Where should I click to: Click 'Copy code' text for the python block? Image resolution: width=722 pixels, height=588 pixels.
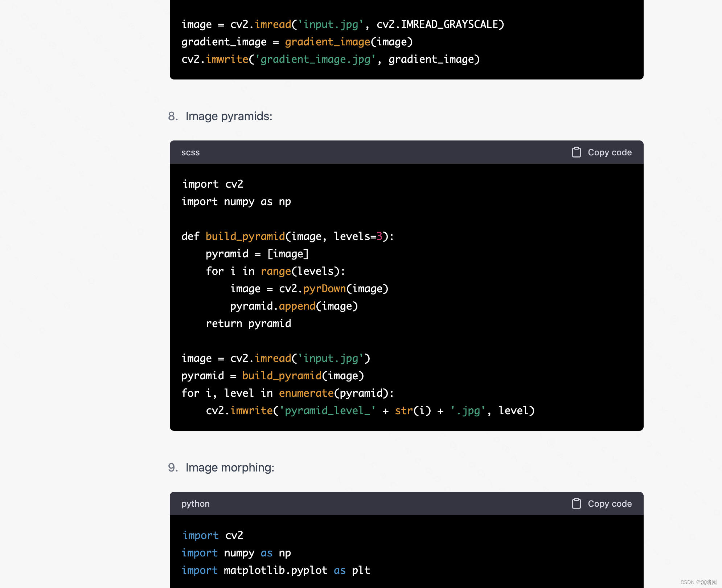[610, 504]
